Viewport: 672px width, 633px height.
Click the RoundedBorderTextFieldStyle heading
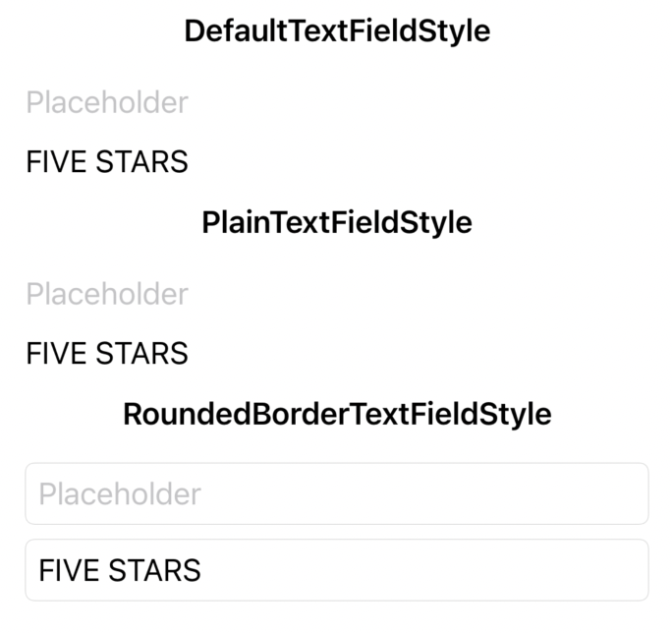(337, 415)
